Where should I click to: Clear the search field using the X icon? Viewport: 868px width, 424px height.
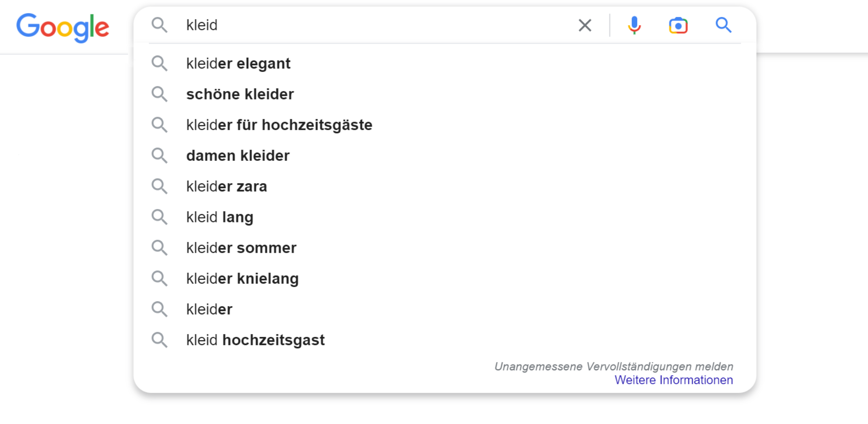click(585, 26)
